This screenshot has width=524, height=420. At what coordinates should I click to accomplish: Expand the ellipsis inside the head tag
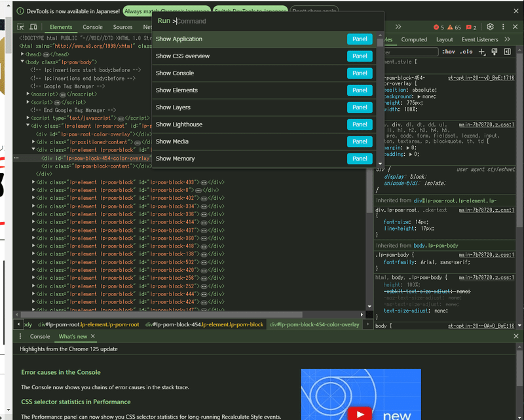pos(46,54)
